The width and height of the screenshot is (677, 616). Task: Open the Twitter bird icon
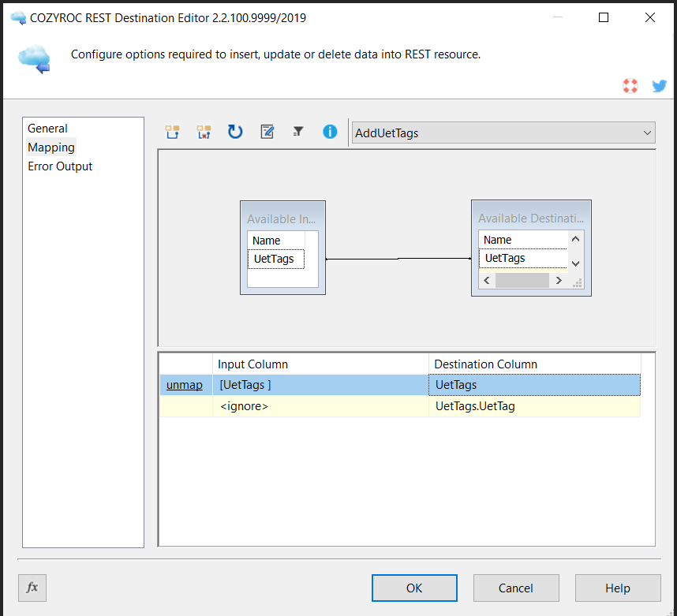pos(660,85)
